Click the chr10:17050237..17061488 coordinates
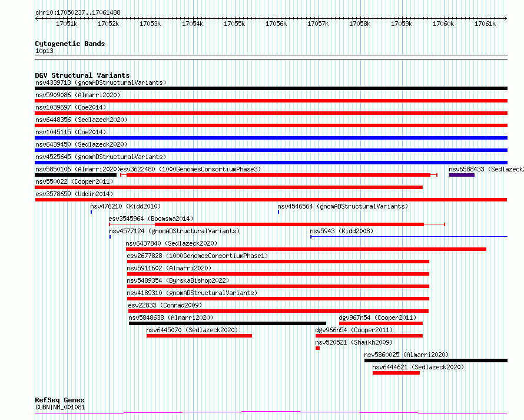The image size is (524, 420). point(78,12)
